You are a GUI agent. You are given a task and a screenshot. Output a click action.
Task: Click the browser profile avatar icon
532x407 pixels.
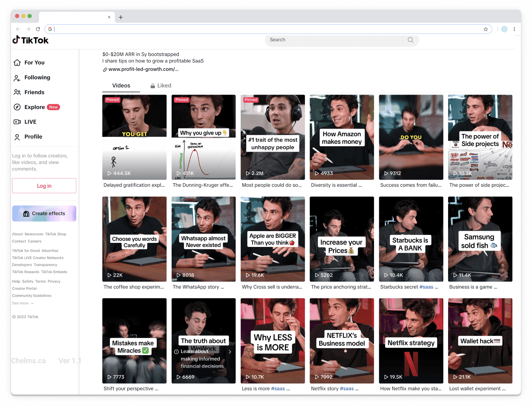coord(504,29)
